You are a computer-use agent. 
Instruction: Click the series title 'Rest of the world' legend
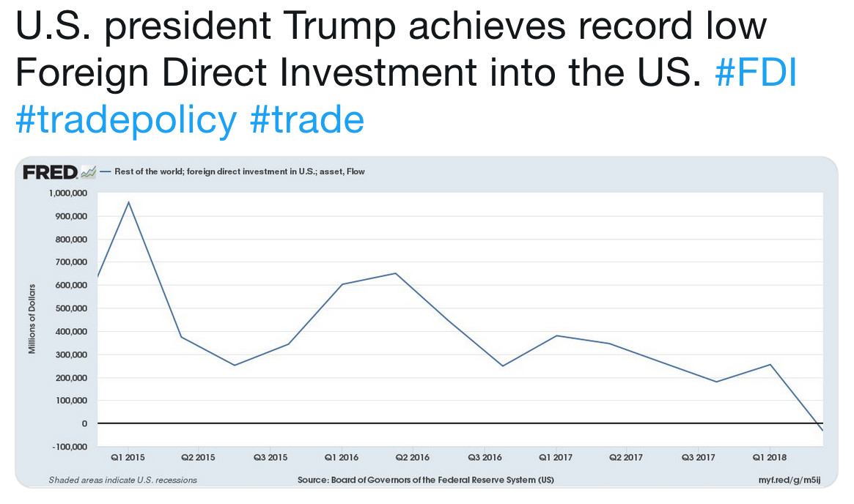coord(239,172)
